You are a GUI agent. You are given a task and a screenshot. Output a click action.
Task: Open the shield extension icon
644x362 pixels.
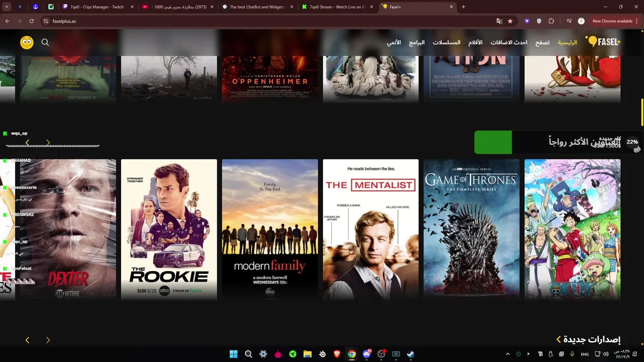pos(539,21)
